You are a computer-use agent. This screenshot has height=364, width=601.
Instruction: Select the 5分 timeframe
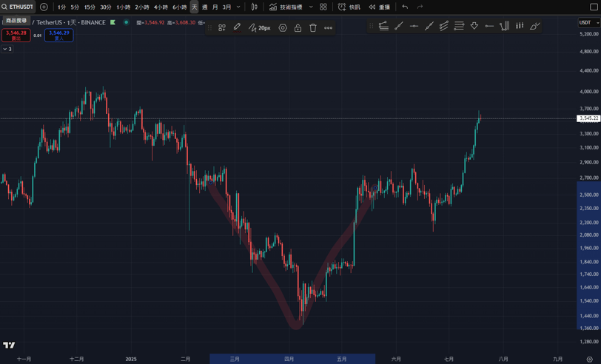click(75, 7)
